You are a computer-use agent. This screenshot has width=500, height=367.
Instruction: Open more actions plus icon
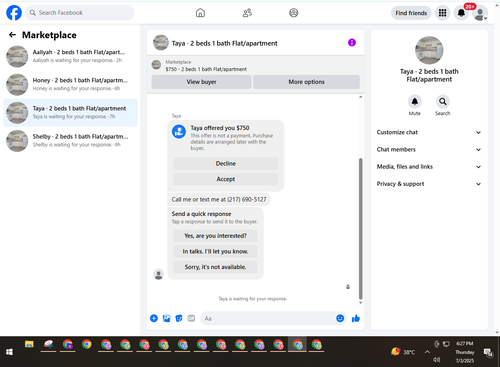[154, 318]
